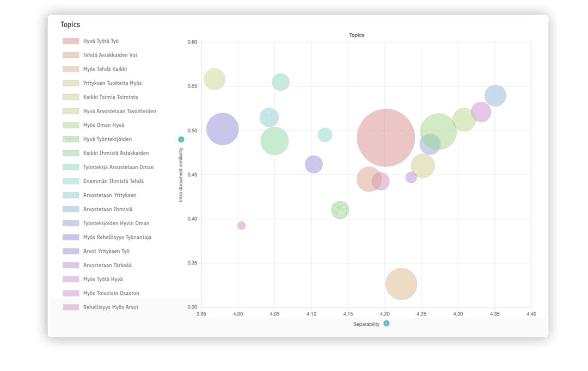The image size is (588, 371).
Task: Select the Rehellisyys Myös Arvot legend item
Action: point(111,307)
